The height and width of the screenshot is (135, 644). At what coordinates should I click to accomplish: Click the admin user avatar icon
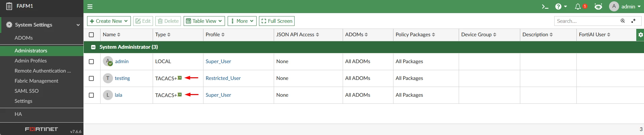(x=614, y=6)
